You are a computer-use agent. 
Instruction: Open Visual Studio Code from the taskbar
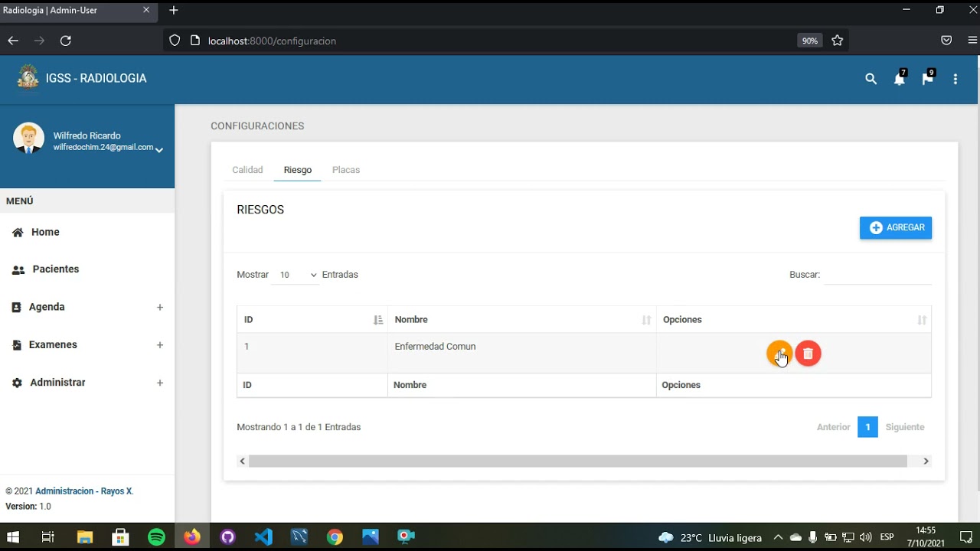coord(263,537)
